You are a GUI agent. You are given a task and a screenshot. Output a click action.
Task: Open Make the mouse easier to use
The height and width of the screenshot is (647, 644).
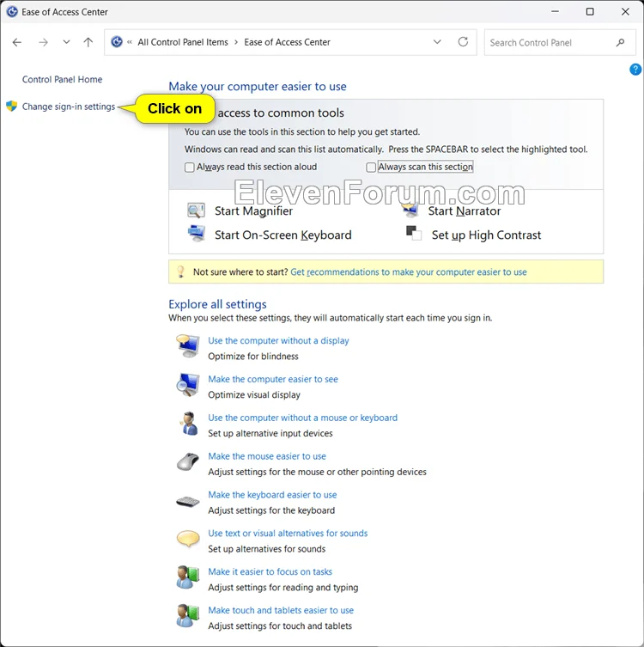click(267, 456)
